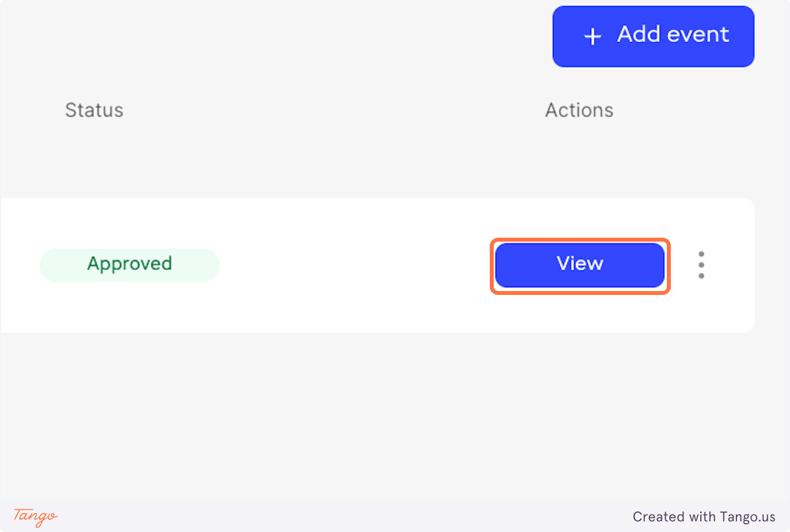Open the three-dot row options menu
This screenshot has height=532, width=790.
pyautogui.click(x=701, y=265)
